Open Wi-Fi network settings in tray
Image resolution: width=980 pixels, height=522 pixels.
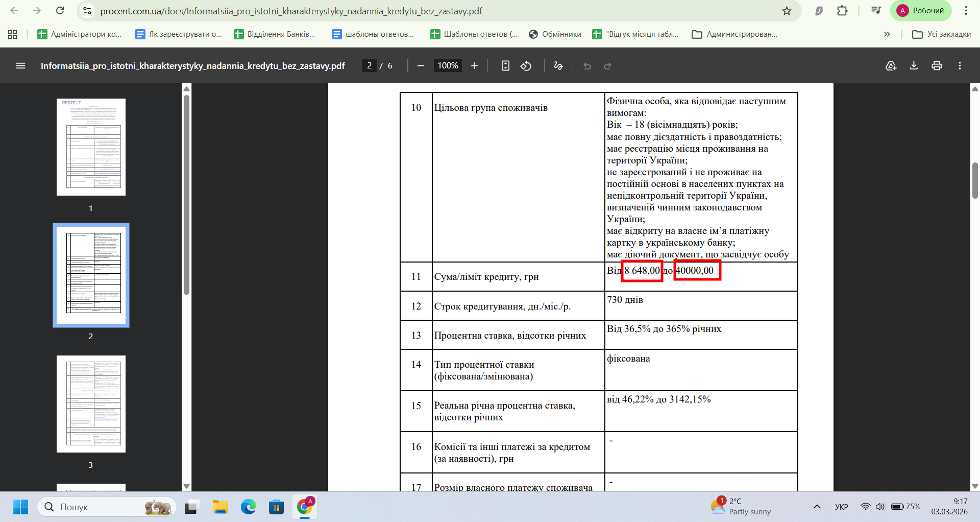pos(866,507)
